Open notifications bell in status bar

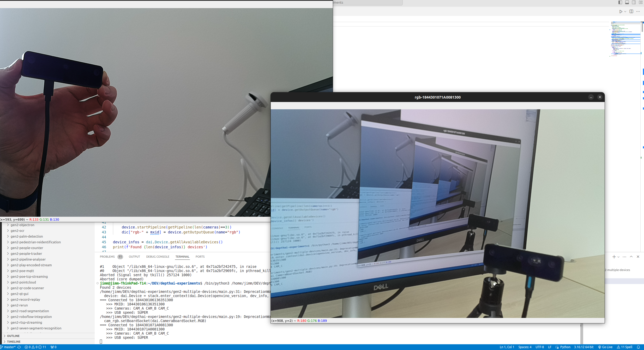coord(638,347)
